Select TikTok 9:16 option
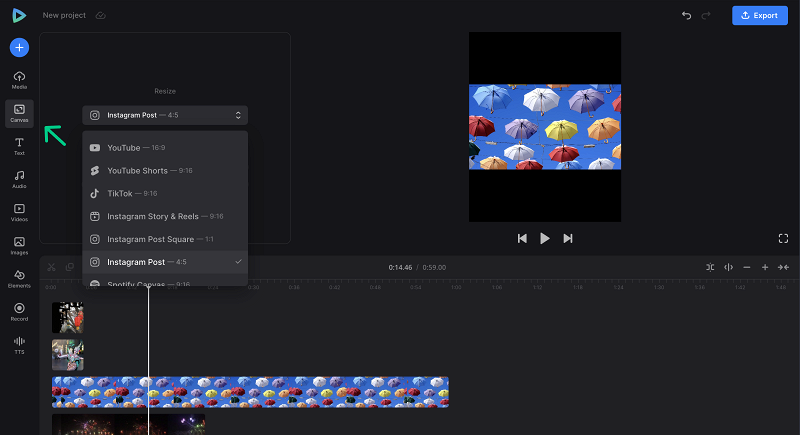This screenshot has height=435, width=800. [165, 193]
